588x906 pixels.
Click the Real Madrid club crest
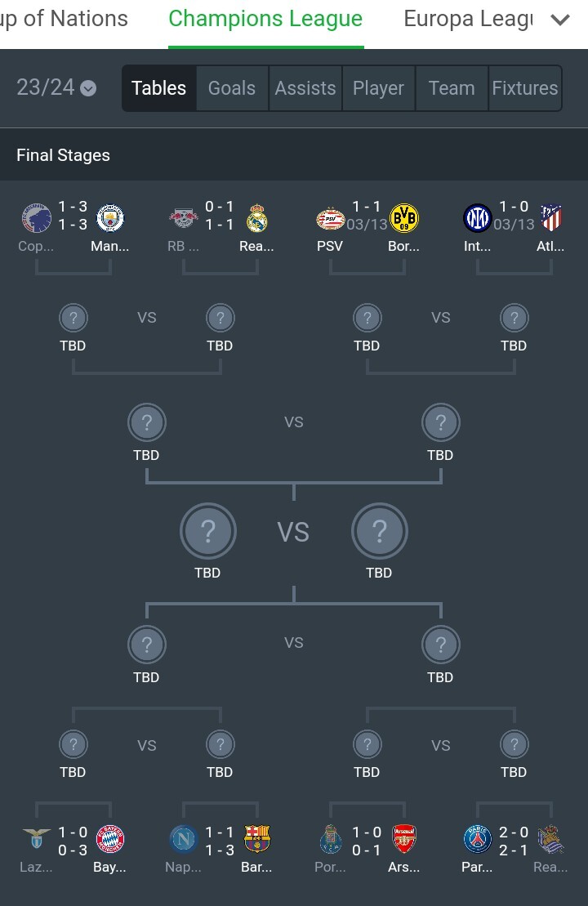(x=257, y=218)
